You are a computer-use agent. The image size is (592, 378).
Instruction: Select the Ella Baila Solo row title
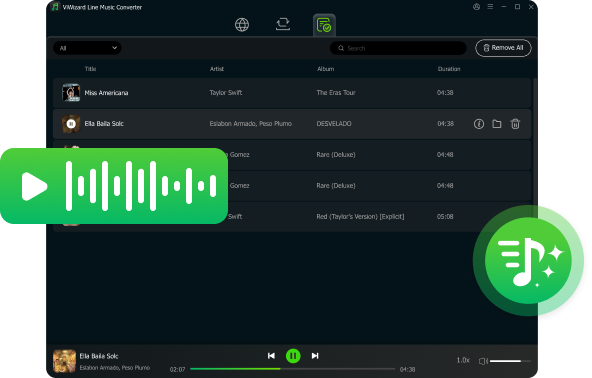point(104,123)
